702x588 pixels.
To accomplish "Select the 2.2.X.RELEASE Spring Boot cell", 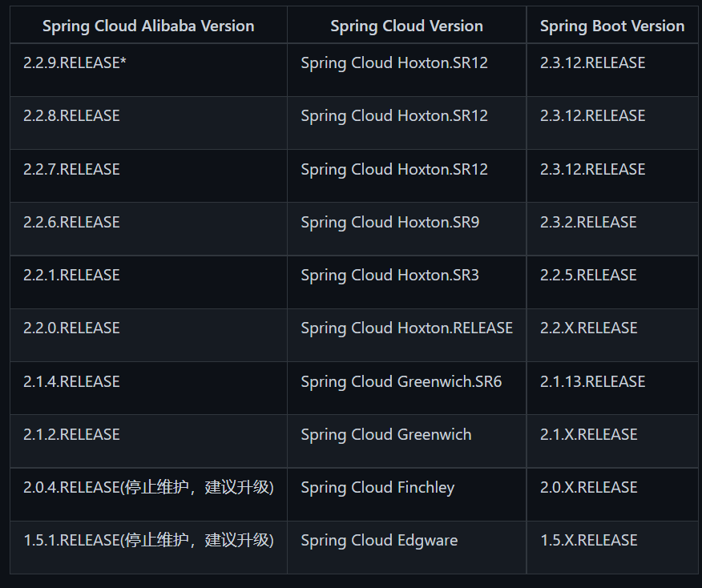I will [x=612, y=335].
